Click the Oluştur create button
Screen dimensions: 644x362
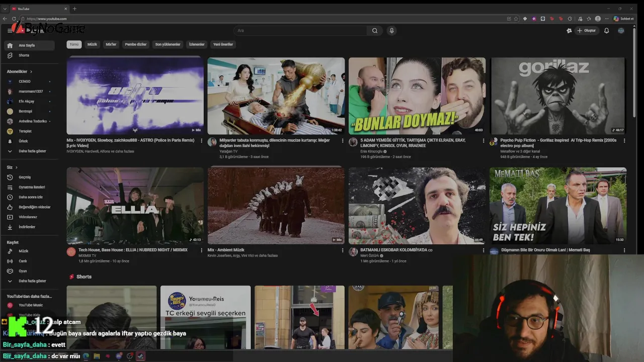tap(587, 31)
